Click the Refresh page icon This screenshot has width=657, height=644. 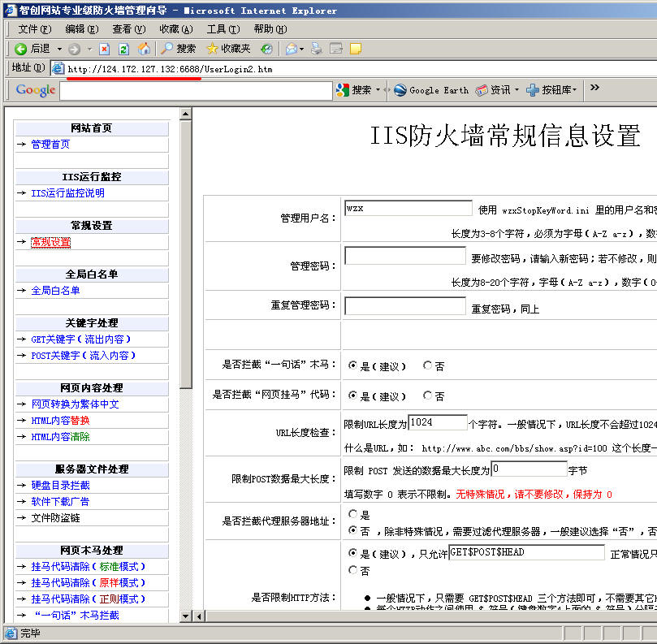tap(123, 49)
